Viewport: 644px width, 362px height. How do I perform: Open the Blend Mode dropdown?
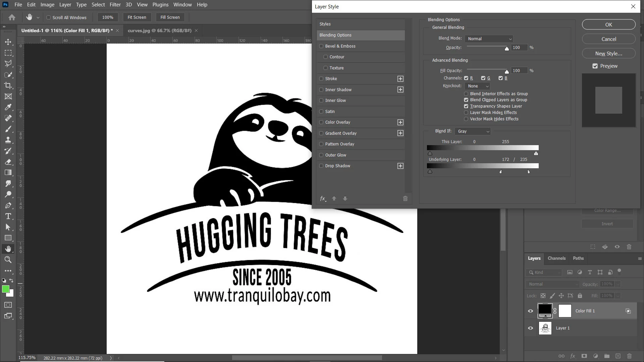(x=489, y=39)
